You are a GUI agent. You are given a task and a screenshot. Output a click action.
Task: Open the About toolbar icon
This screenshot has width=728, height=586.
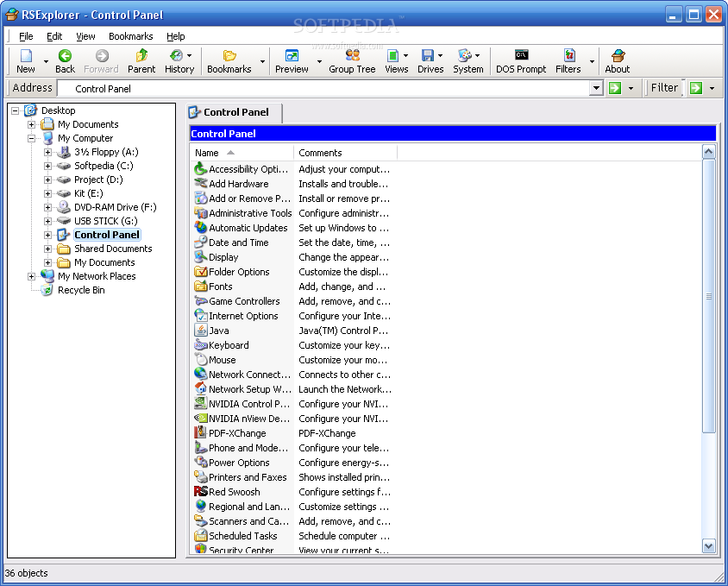[x=618, y=56]
